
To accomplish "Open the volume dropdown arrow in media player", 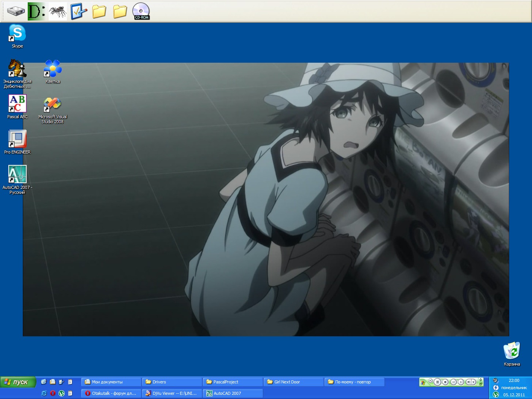I will (x=473, y=382).
